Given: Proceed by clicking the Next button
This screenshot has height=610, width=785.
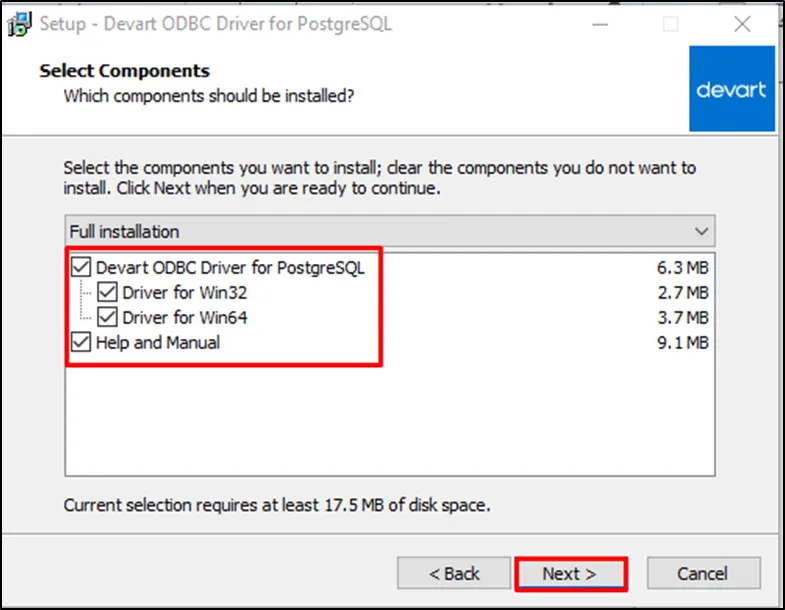Looking at the screenshot, I should (570, 573).
